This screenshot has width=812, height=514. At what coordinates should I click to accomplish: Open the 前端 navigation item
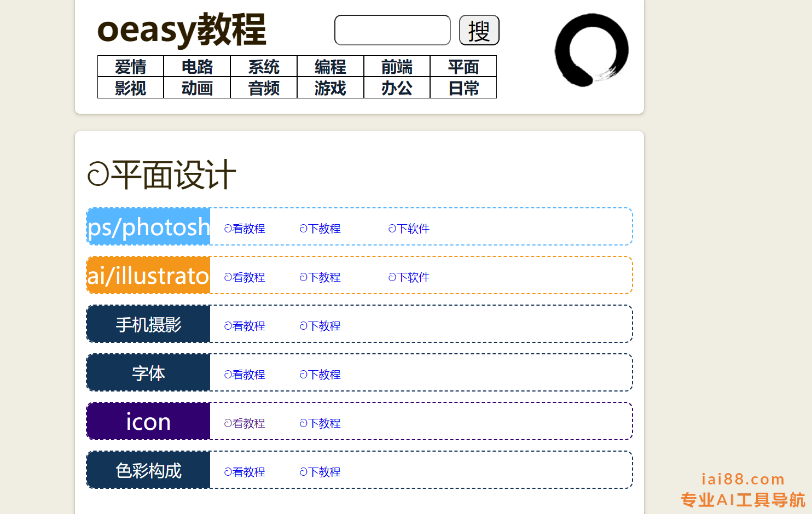click(397, 67)
